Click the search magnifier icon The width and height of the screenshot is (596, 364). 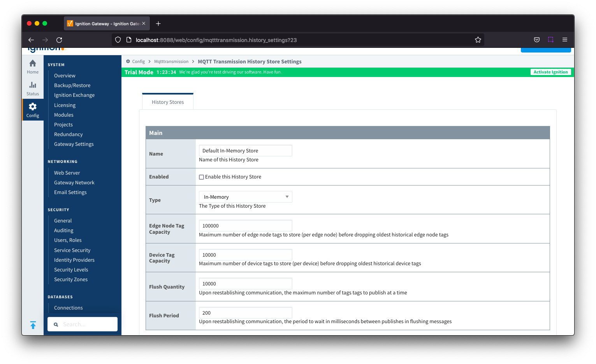tap(56, 324)
